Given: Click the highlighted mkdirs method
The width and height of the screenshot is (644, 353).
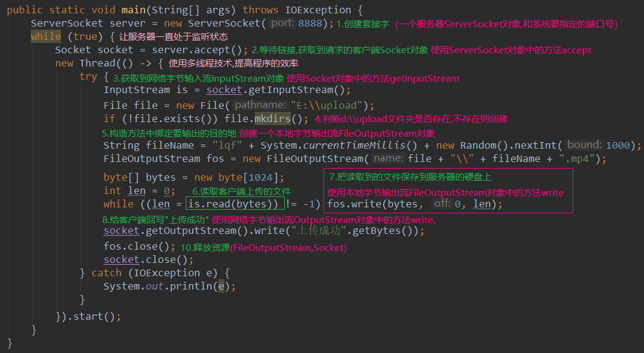Looking at the screenshot, I should click(272, 118).
